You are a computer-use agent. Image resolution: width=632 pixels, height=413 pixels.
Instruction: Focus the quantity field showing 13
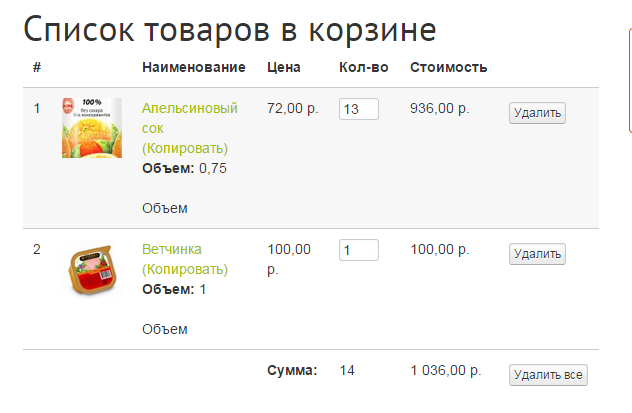pyautogui.click(x=358, y=109)
